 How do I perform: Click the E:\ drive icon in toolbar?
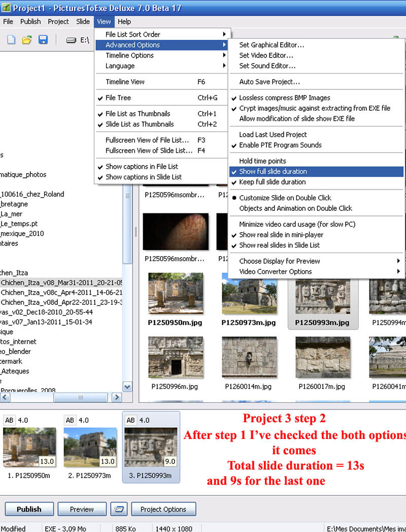coord(72,40)
